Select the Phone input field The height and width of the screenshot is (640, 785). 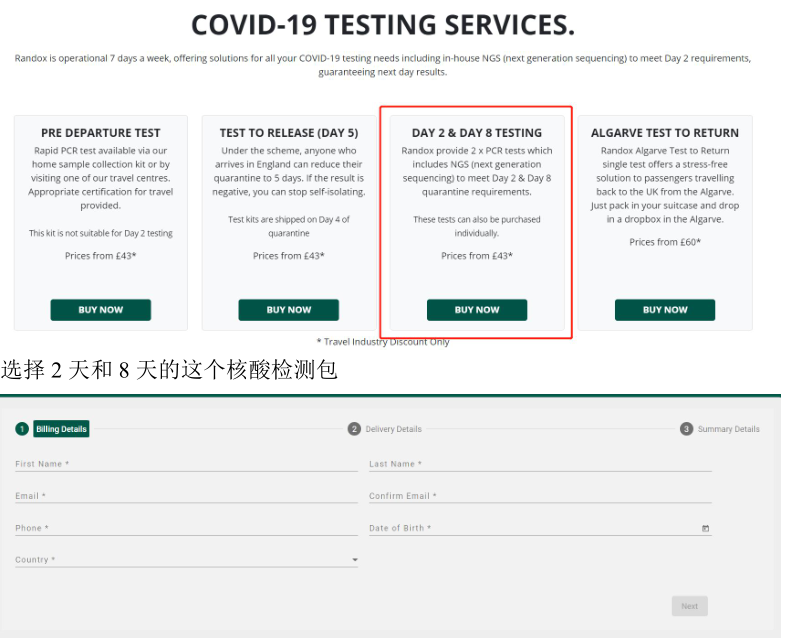[186, 528]
